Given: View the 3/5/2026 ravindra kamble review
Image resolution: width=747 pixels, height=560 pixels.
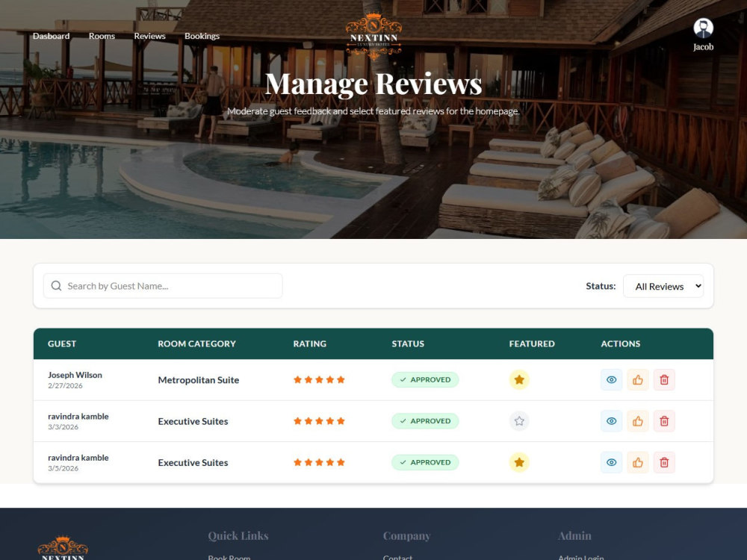Looking at the screenshot, I should click(611, 462).
